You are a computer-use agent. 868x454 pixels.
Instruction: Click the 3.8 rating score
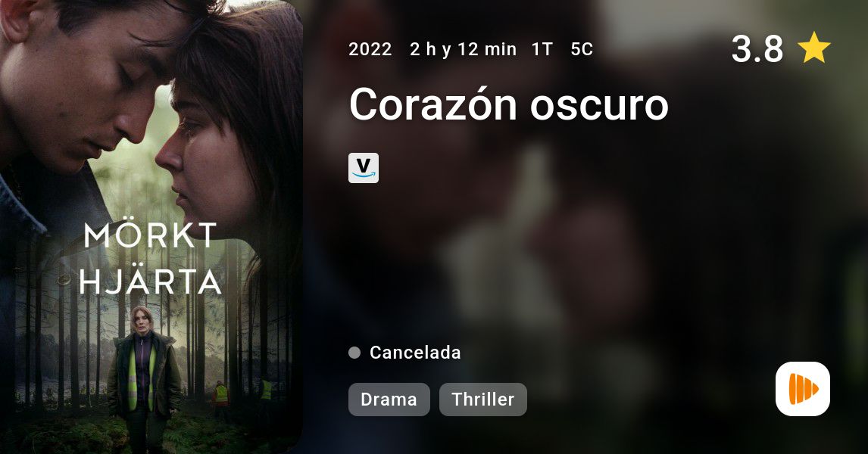757,48
